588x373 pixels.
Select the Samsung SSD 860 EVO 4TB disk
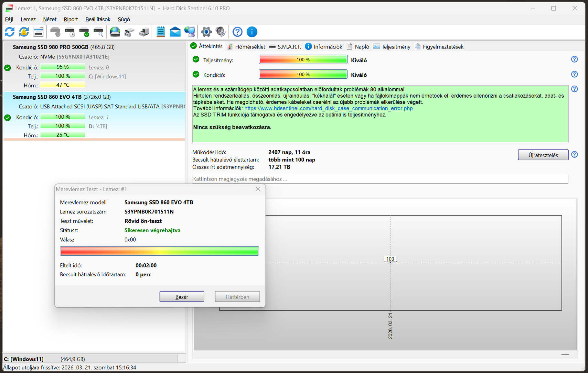(x=94, y=116)
